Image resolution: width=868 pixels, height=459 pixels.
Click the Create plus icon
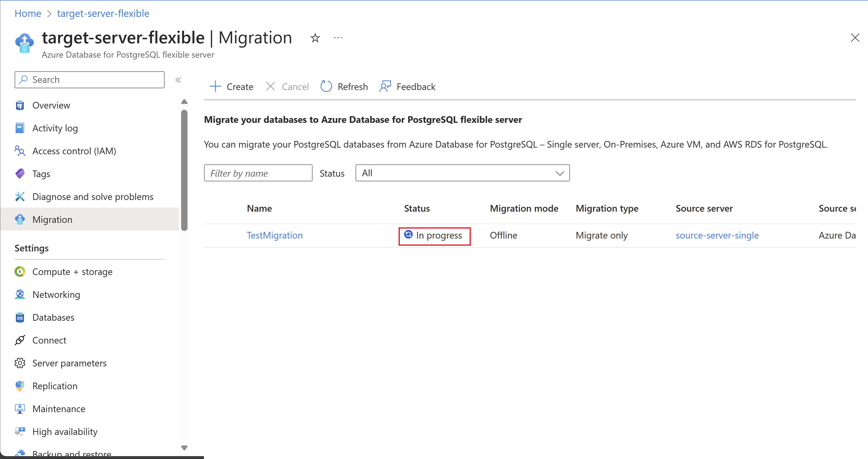[x=215, y=87]
